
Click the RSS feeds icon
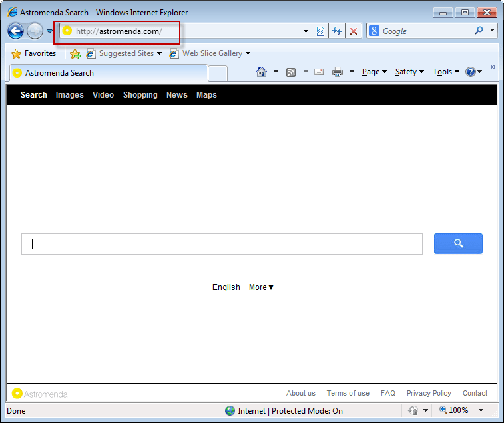[291, 72]
